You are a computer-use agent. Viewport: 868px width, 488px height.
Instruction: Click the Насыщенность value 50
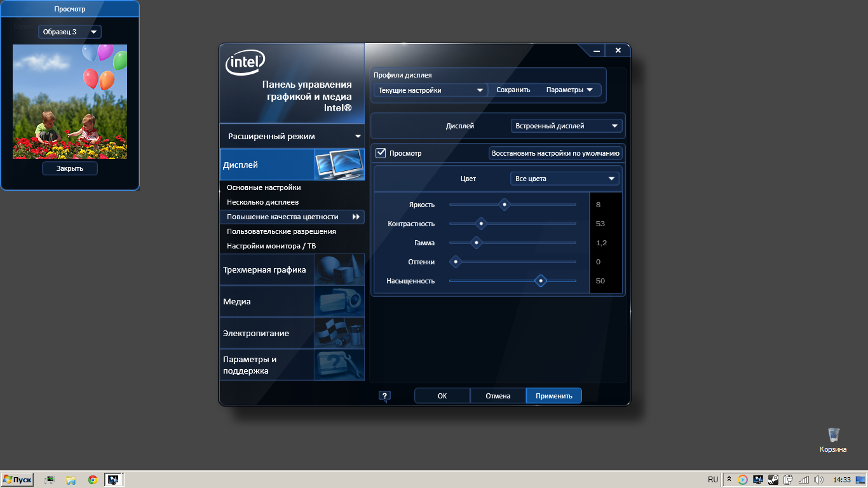tap(600, 281)
